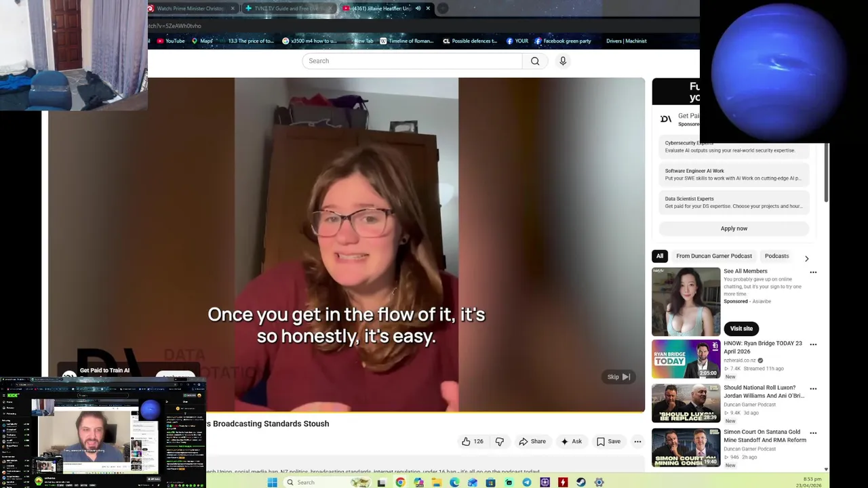The image size is (868, 488).
Task: Close the Jillaine Heather YouTube tab
Action: [x=428, y=9]
